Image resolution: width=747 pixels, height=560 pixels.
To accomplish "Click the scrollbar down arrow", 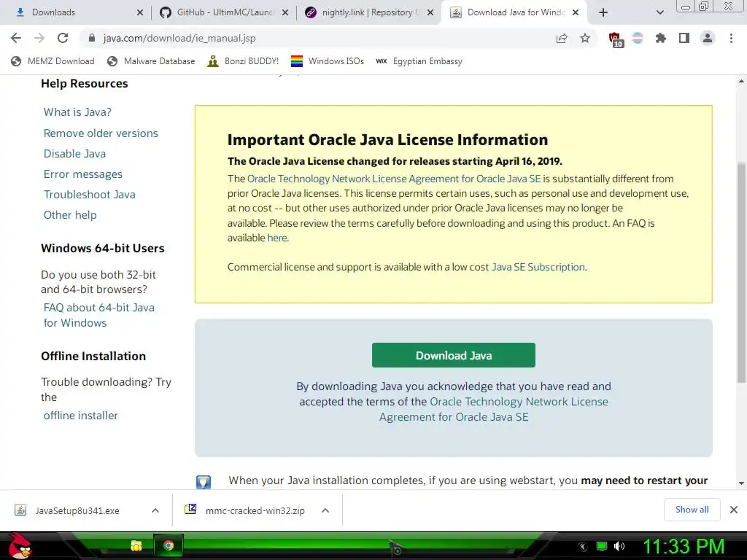I will click(x=741, y=483).
